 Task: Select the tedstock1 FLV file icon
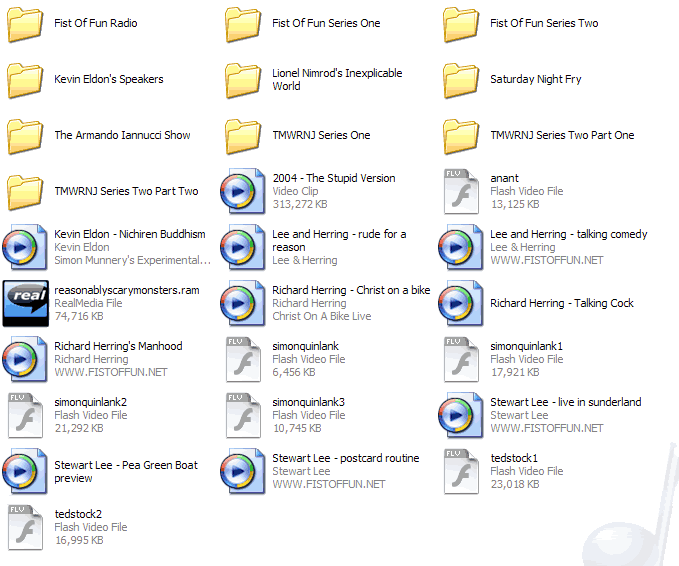point(461,471)
